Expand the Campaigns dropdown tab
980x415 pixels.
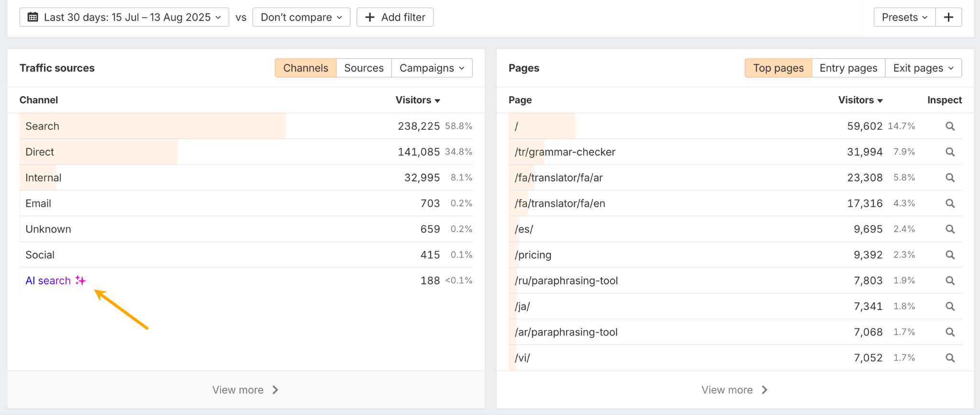pos(432,68)
